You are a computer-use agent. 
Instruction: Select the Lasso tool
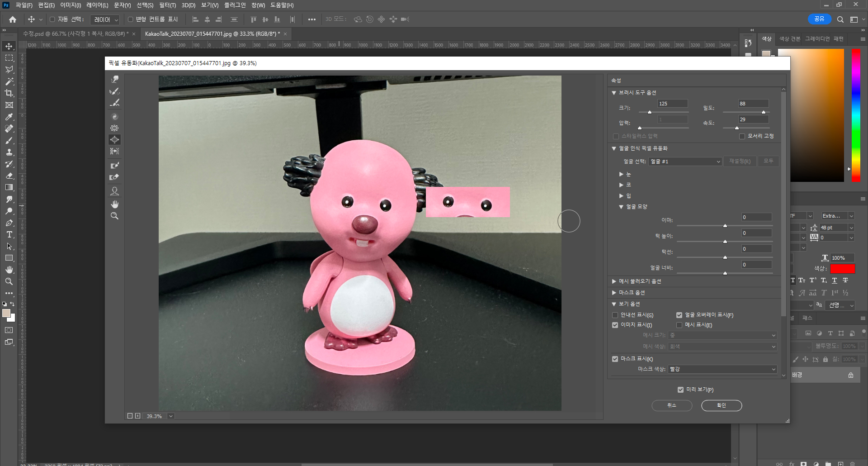coord(9,70)
